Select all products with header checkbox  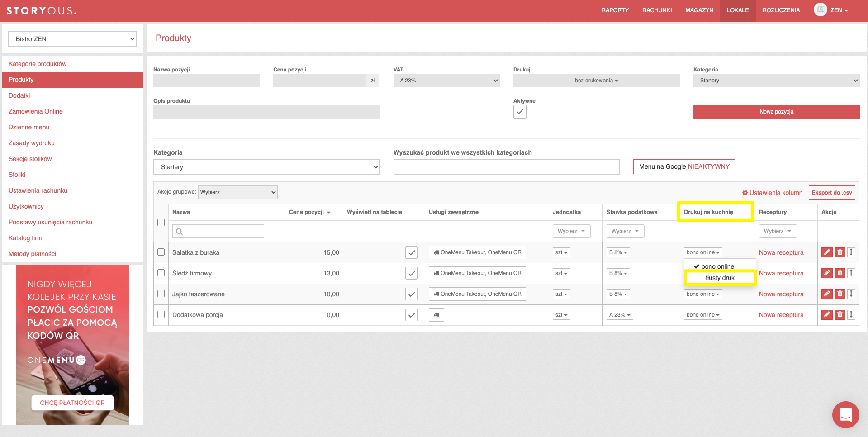[161, 223]
